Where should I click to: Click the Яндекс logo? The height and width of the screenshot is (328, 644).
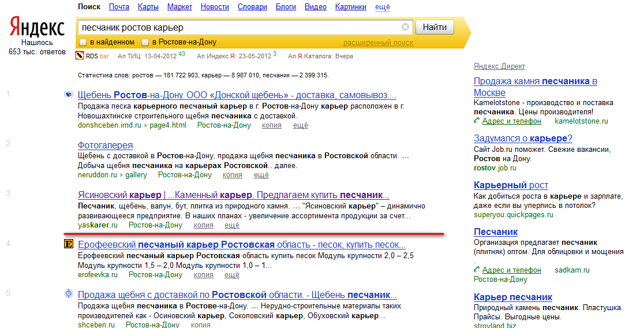coord(37,27)
